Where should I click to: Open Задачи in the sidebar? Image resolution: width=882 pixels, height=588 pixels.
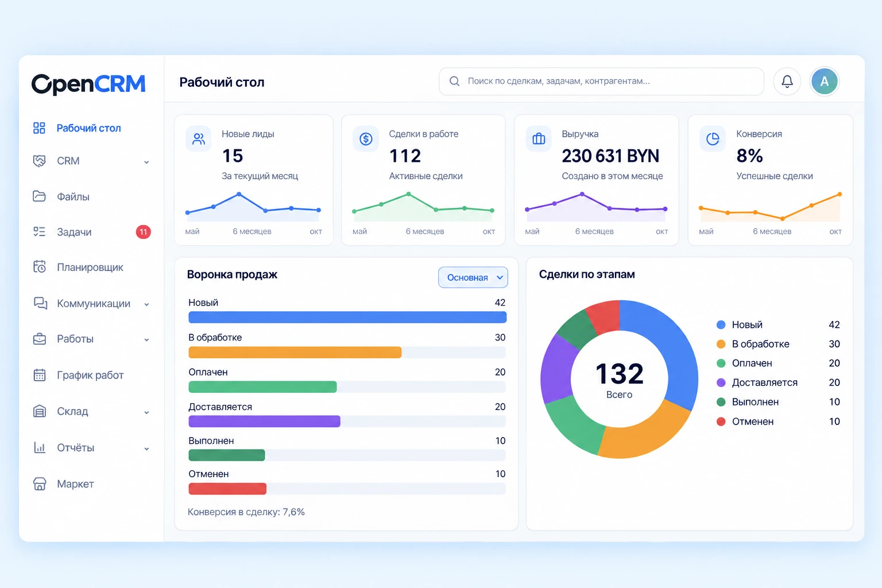click(74, 232)
